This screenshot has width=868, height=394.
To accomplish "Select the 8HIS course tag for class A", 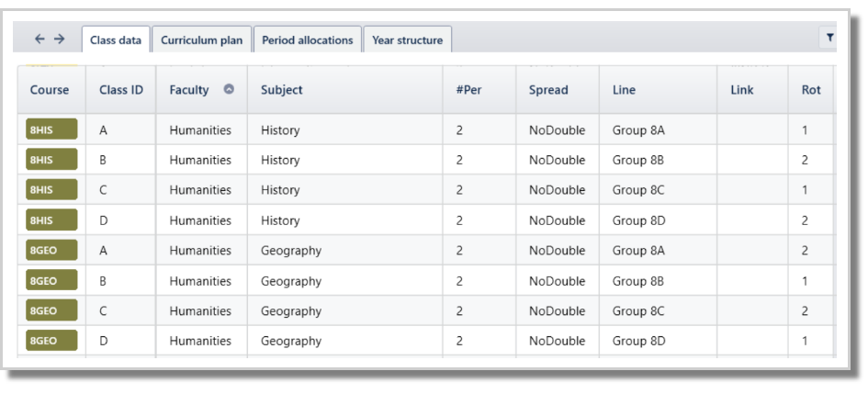I will (51, 129).
